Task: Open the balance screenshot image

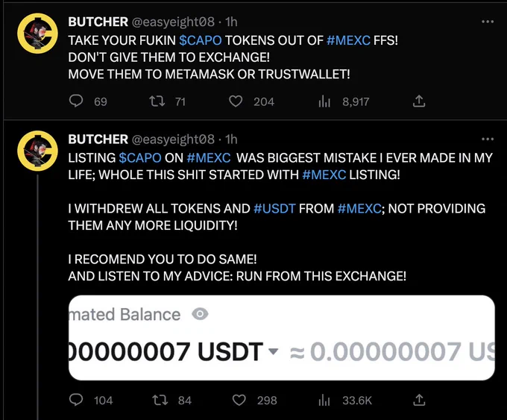Action: click(x=282, y=337)
